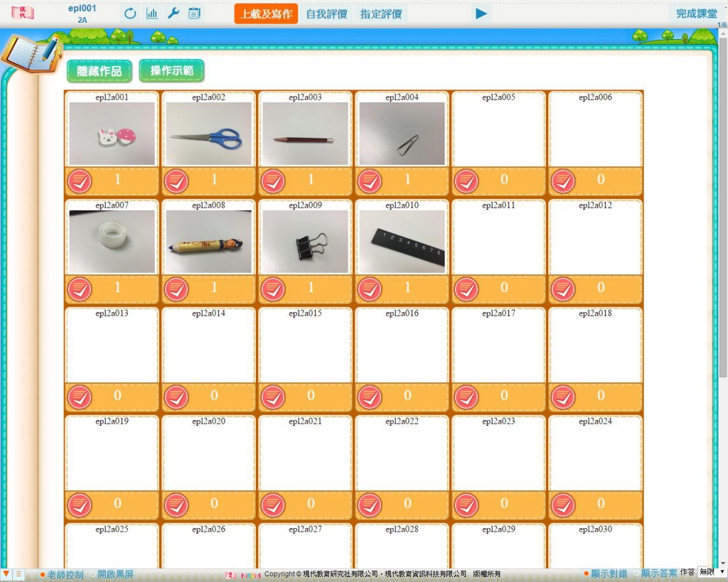Viewport: 728px width, 582px height.
Task: Open the wrench settings tool
Action: pyautogui.click(x=173, y=14)
